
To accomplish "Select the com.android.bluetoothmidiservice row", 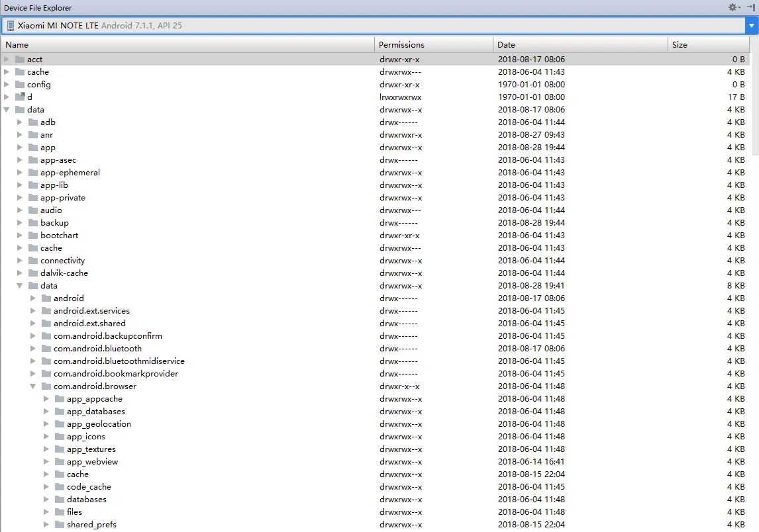I will pyautogui.click(x=375, y=361).
